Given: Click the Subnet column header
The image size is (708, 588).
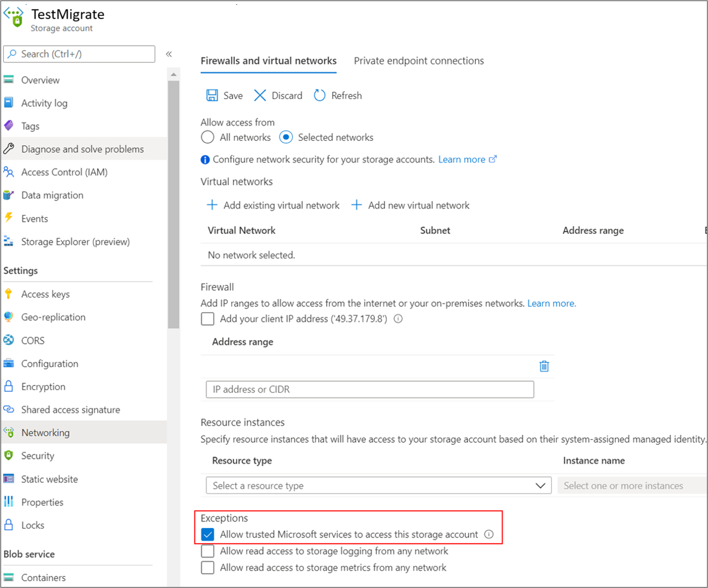Looking at the screenshot, I should click(x=435, y=230).
